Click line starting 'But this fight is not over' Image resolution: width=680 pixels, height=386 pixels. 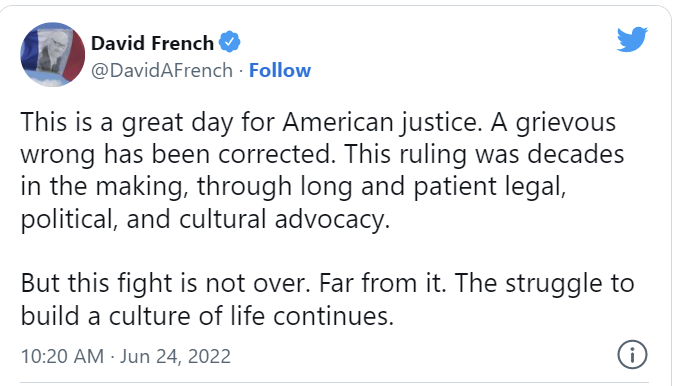point(327,283)
